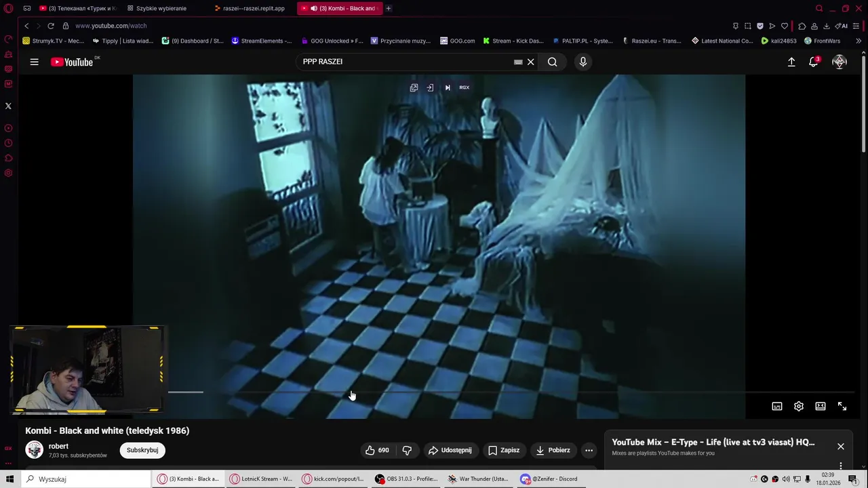Dislike the Kombi video
This screenshot has height=488, width=868.
(x=407, y=450)
